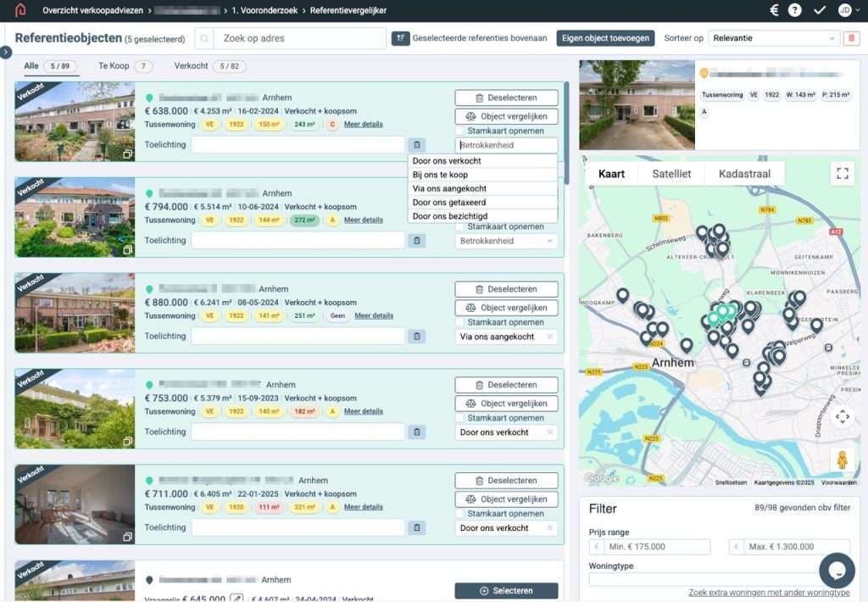Click Deselecteren on € 638.000 listing
This screenshot has width=868, height=602.
click(x=506, y=98)
